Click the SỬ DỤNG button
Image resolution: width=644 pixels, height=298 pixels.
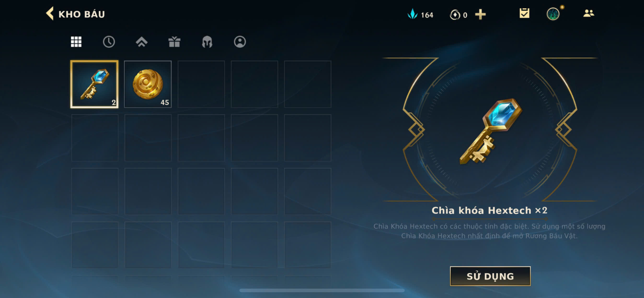pos(490,276)
